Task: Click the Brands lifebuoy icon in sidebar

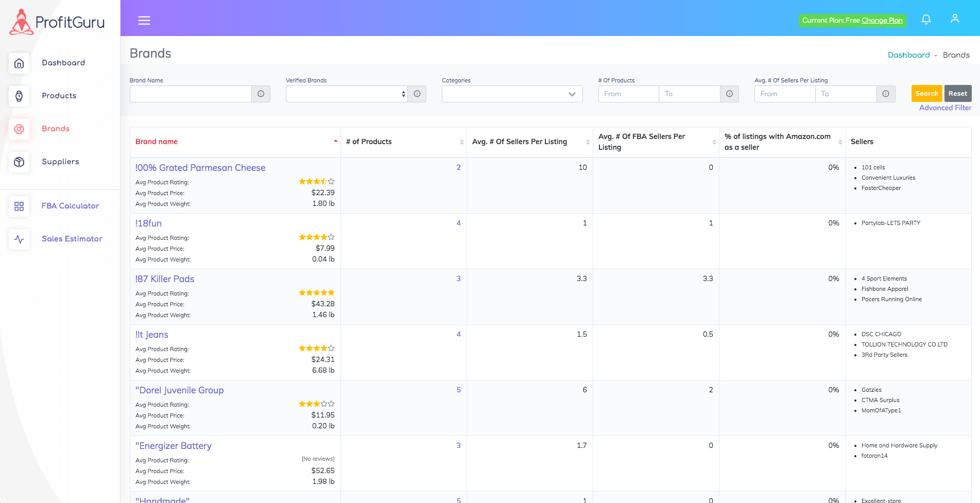Action: tap(19, 129)
